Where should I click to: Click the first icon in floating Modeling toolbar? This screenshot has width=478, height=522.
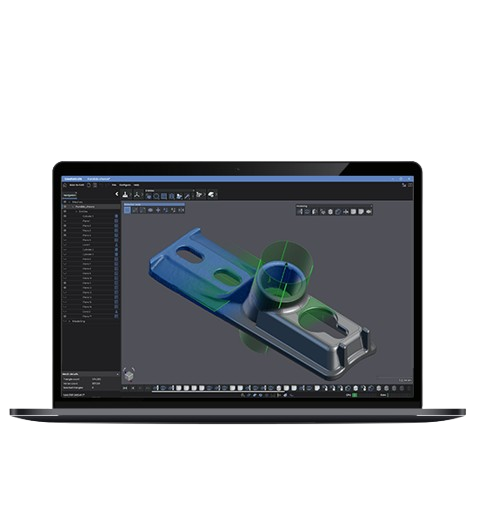[299, 212]
